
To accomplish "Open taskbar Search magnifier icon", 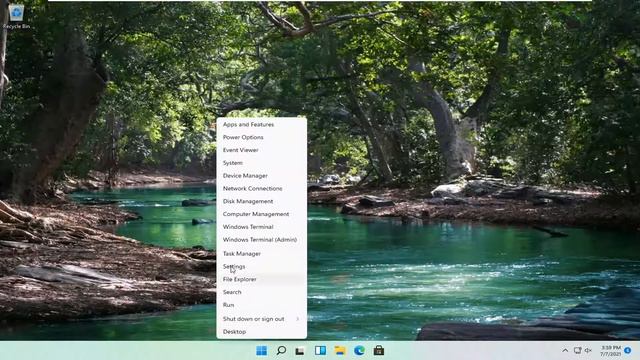I will tap(281, 351).
